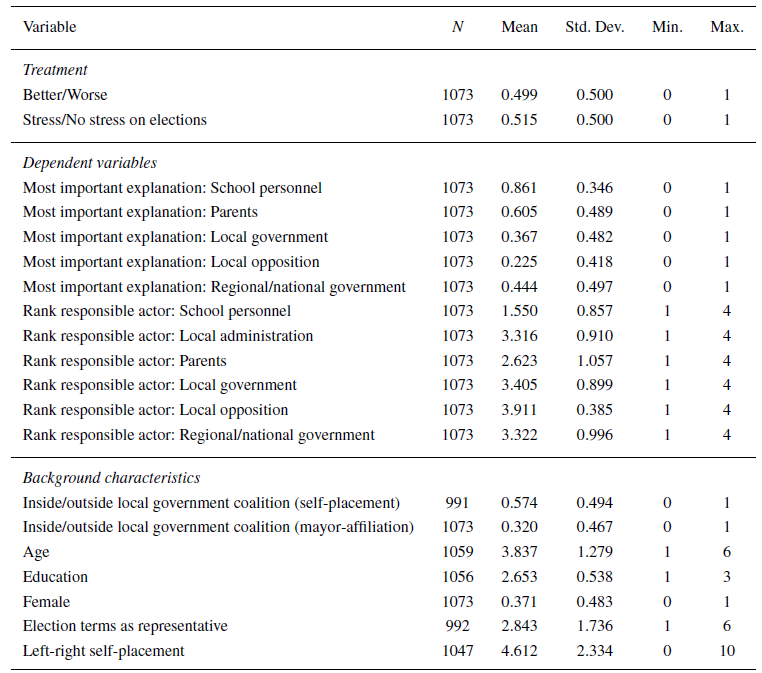The image size is (762, 673).
Task: Click the N value 991
Action: [x=457, y=503]
